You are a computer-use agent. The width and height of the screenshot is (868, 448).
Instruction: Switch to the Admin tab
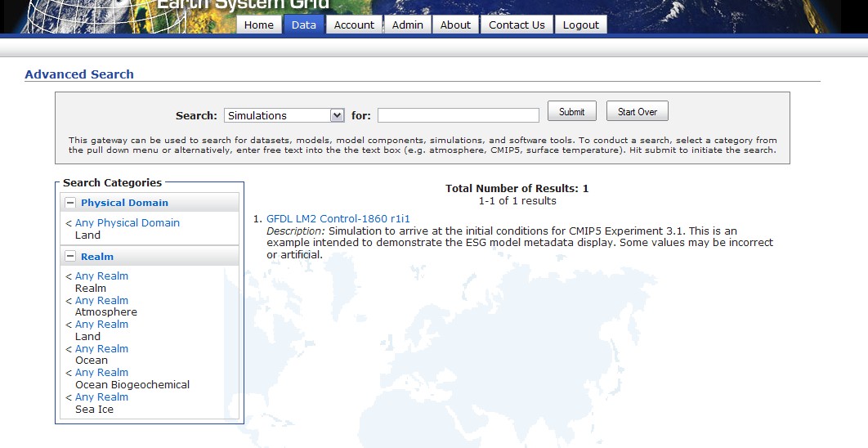pyautogui.click(x=407, y=25)
